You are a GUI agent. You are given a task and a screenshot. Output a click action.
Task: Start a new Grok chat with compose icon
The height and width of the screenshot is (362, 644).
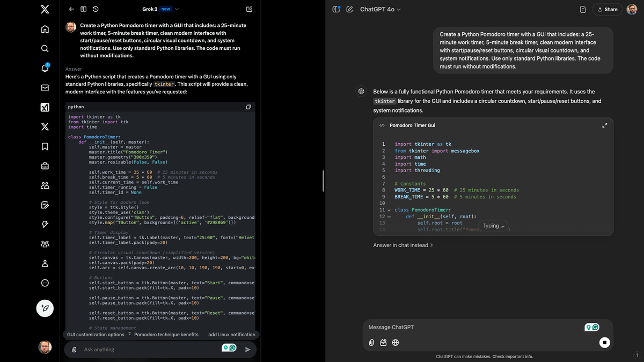point(249,9)
